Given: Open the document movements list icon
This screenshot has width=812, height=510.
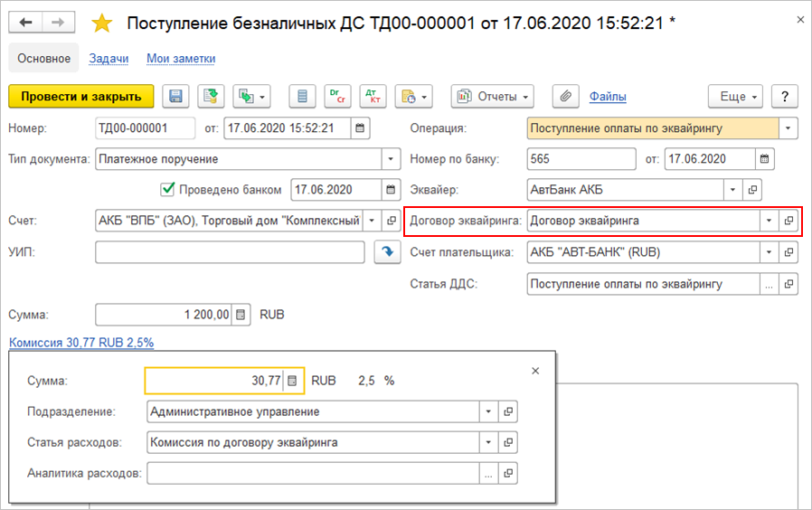Looking at the screenshot, I should [302, 97].
